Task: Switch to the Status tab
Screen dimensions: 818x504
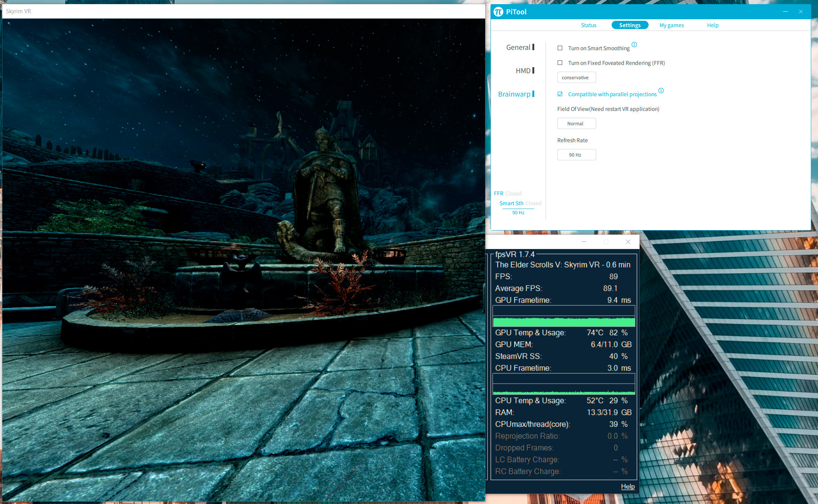Action: tap(589, 25)
